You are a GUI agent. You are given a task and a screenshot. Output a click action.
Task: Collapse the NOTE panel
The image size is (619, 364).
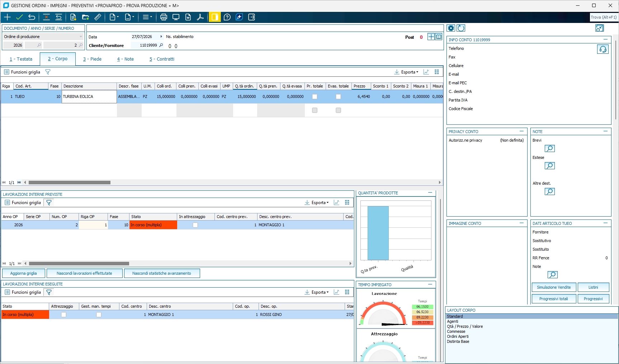point(605,131)
